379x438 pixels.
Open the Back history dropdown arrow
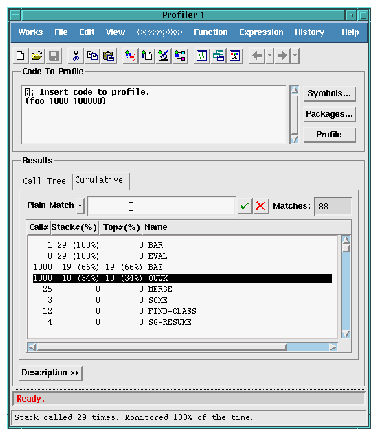[x=270, y=56]
